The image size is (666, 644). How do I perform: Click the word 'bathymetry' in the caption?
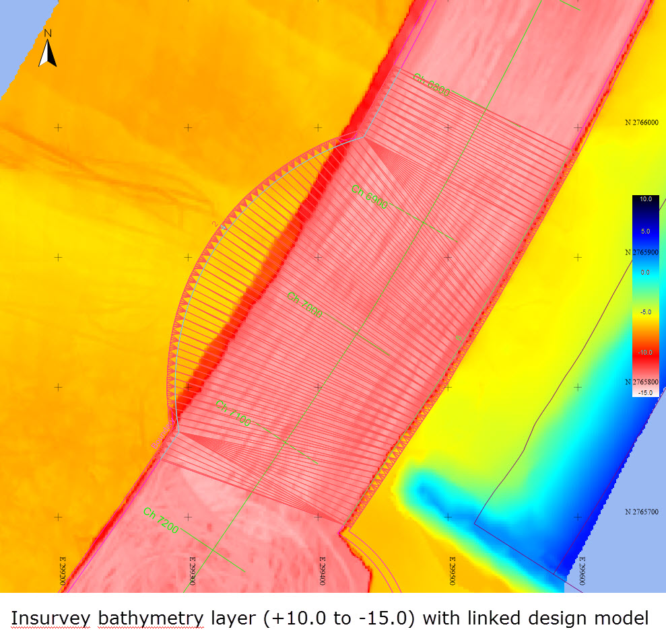(151, 619)
